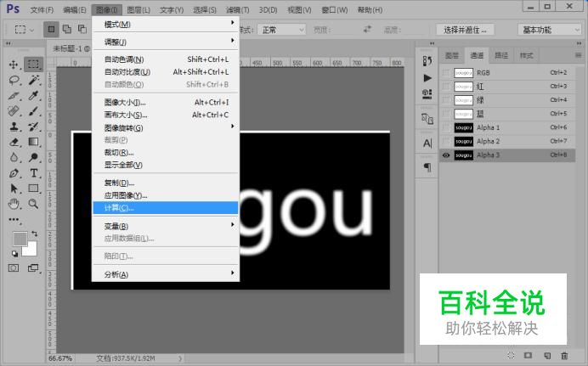The height and width of the screenshot is (366, 588).
Task: Reset default foreground and background colors
Action: pos(14,254)
